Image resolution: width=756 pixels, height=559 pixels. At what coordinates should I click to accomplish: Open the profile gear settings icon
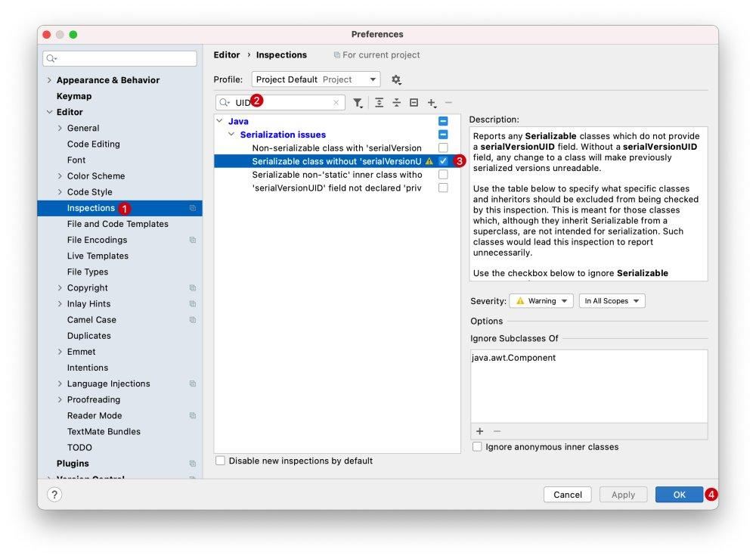(x=396, y=79)
